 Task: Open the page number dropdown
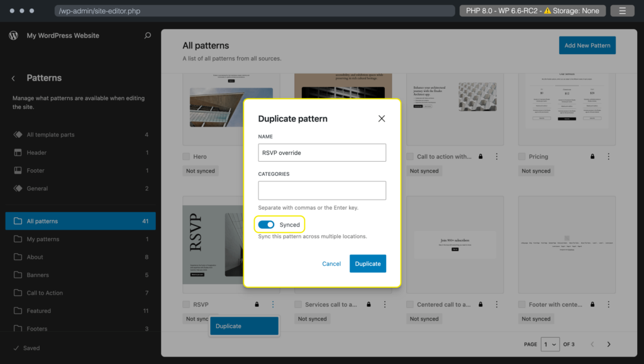coord(550,344)
